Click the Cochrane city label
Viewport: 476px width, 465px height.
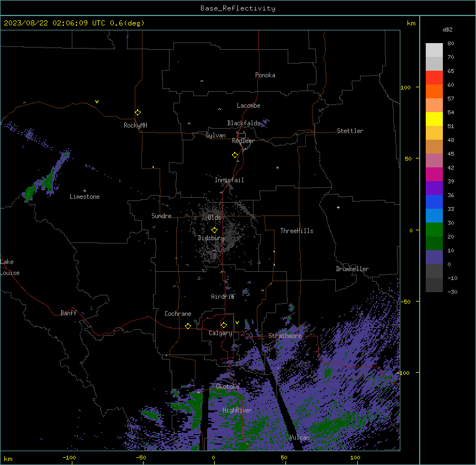[x=178, y=314]
